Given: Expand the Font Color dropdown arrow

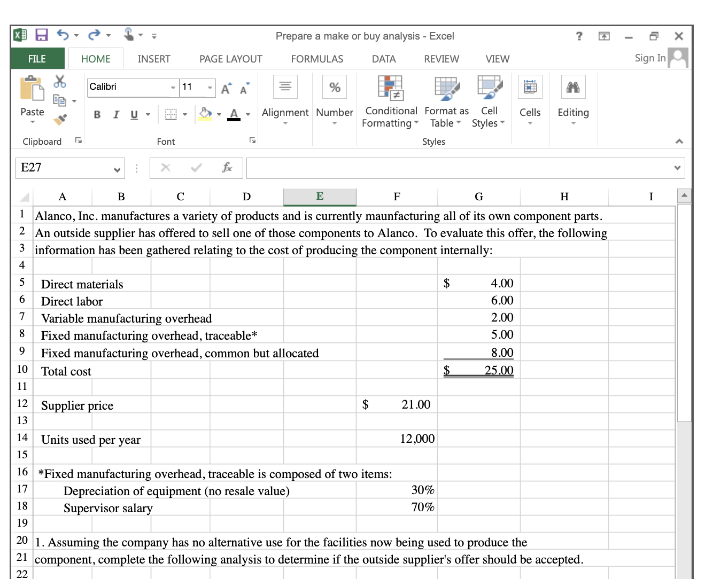Looking at the screenshot, I should coord(248,114).
